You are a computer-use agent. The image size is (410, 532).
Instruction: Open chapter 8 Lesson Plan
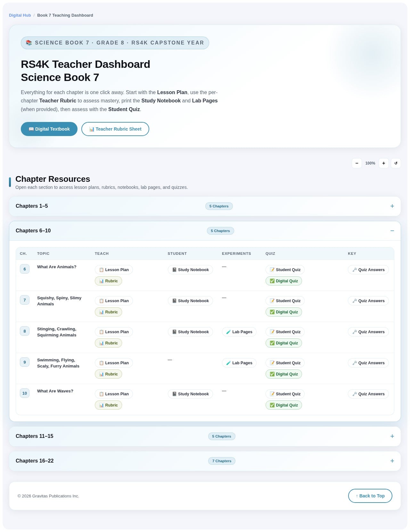114,332
